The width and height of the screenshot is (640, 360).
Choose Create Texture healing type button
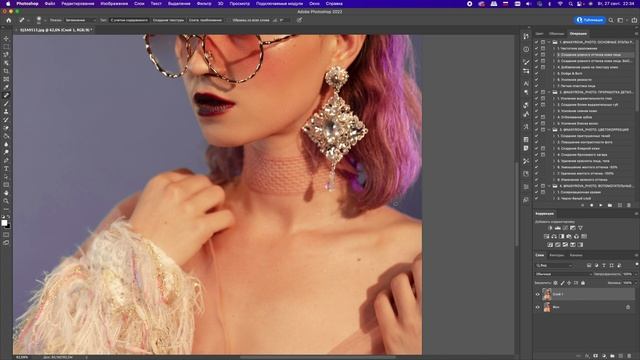coord(168,20)
